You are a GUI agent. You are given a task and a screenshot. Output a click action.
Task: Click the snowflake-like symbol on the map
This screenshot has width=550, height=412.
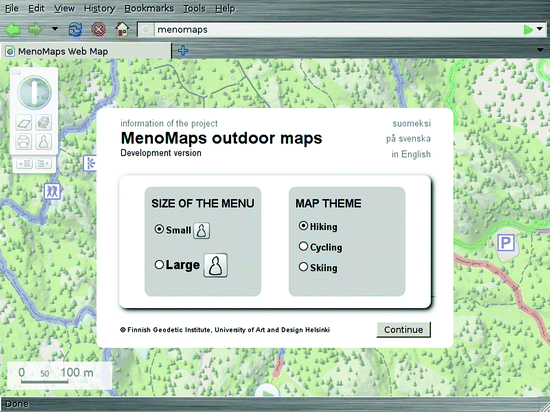pos(90,163)
